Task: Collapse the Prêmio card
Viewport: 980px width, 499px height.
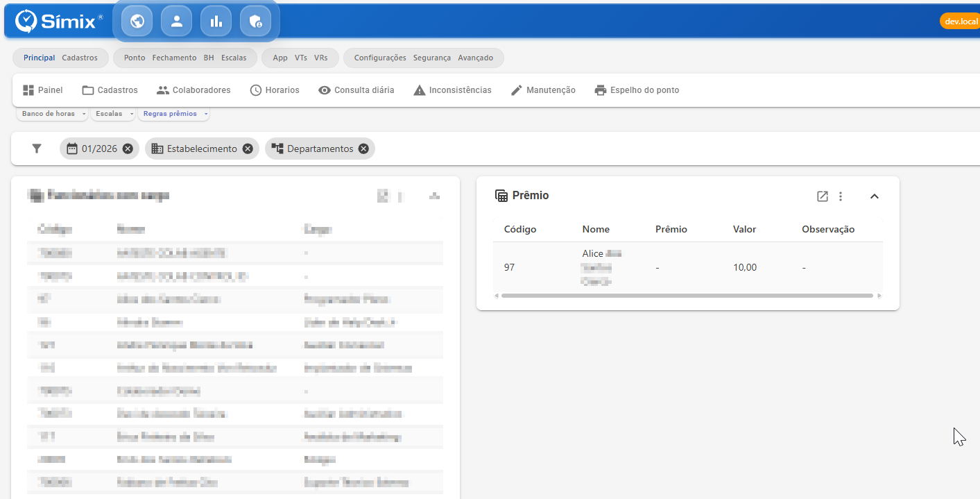Action: (x=875, y=196)
